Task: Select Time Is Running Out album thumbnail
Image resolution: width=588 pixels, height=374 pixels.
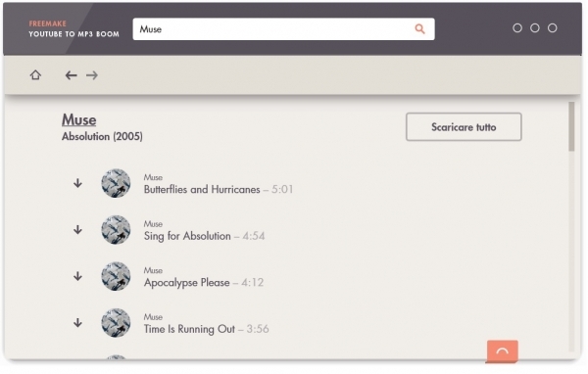Action: (116, 323)
